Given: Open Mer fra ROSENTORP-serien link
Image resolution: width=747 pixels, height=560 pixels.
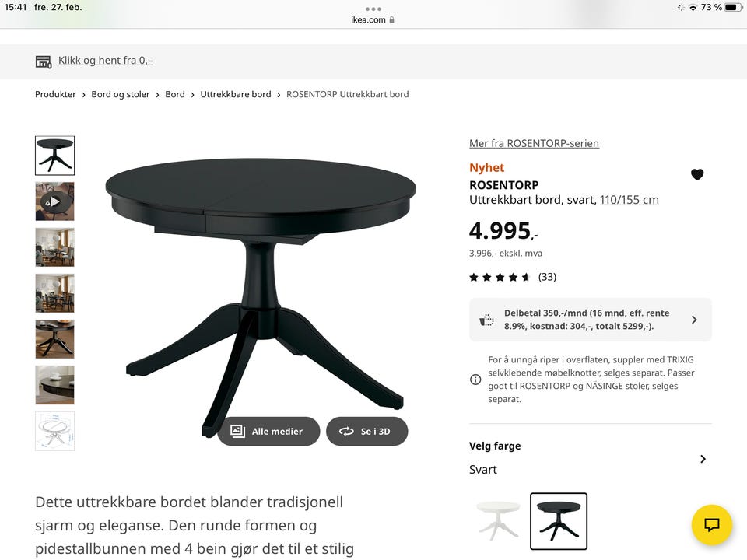Looking at the screenshot, I should pyautogui.click(x=534, y=143).
